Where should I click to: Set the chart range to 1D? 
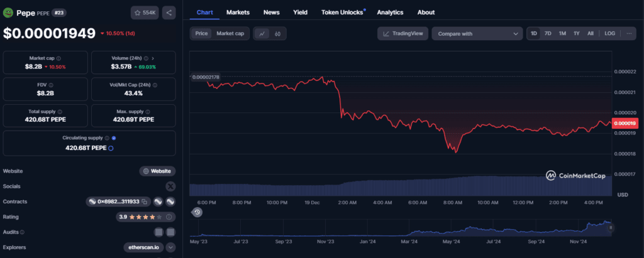click(x=533, y=34)
